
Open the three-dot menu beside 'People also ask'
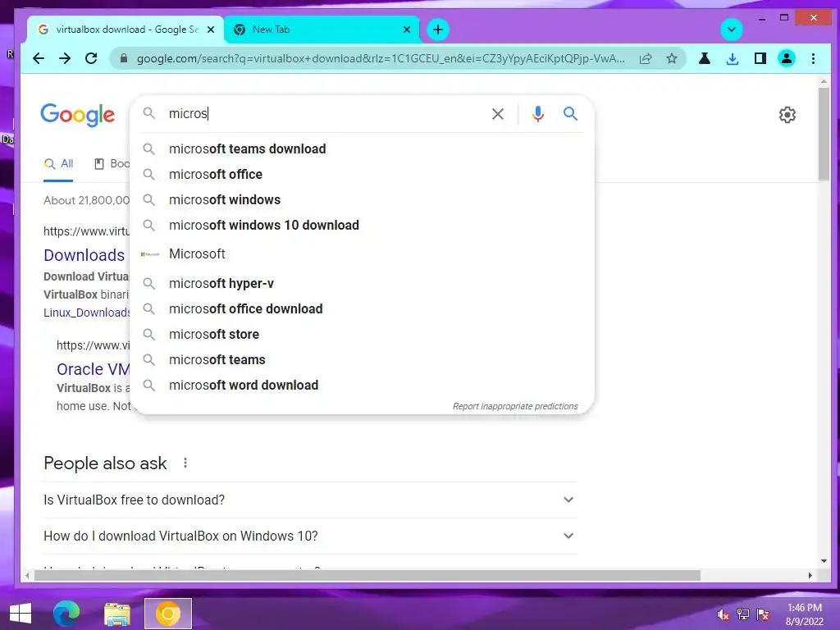[185, 463]
